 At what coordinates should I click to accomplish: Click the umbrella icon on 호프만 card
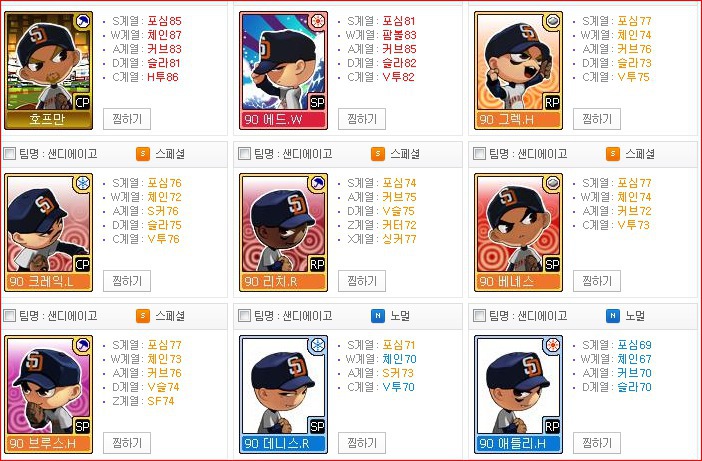coord(83,21)
